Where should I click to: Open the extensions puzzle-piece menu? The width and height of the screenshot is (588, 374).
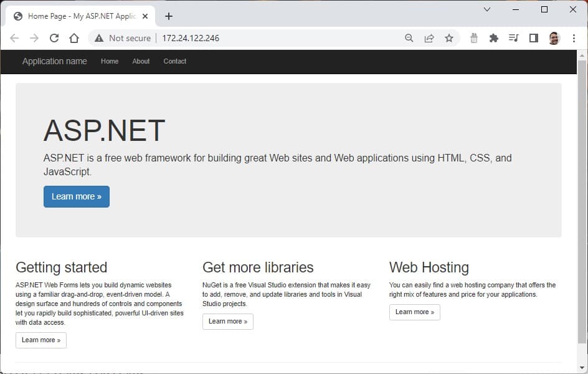pyautogui.click(x=493, y=38)
